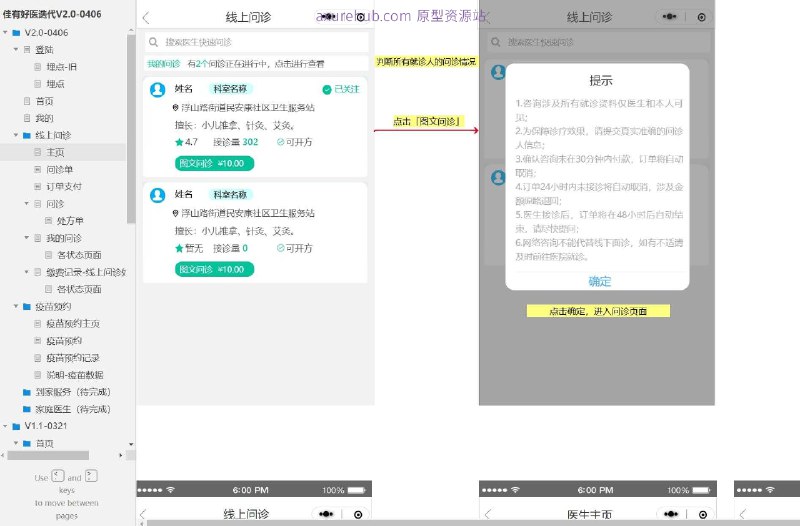Collapse the 首页 folder arrow under V1.1-0321

tap(16, 443)
